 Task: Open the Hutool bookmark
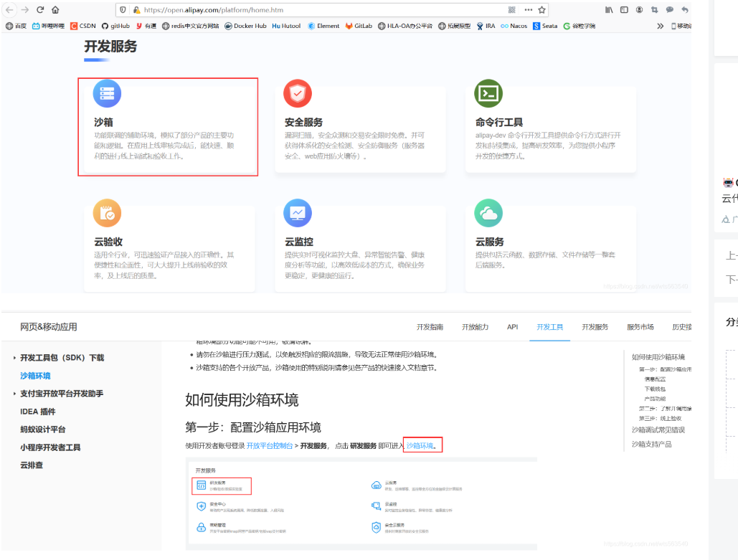(286, 26)
